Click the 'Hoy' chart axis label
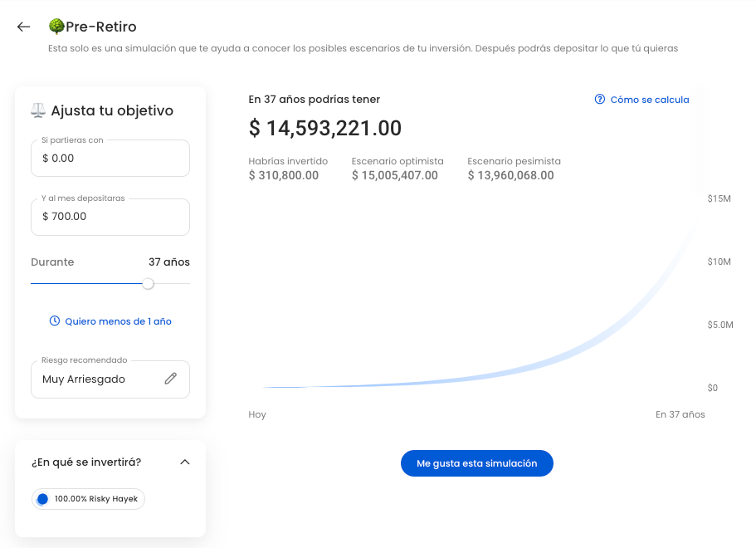 click(x=257, y=414)
